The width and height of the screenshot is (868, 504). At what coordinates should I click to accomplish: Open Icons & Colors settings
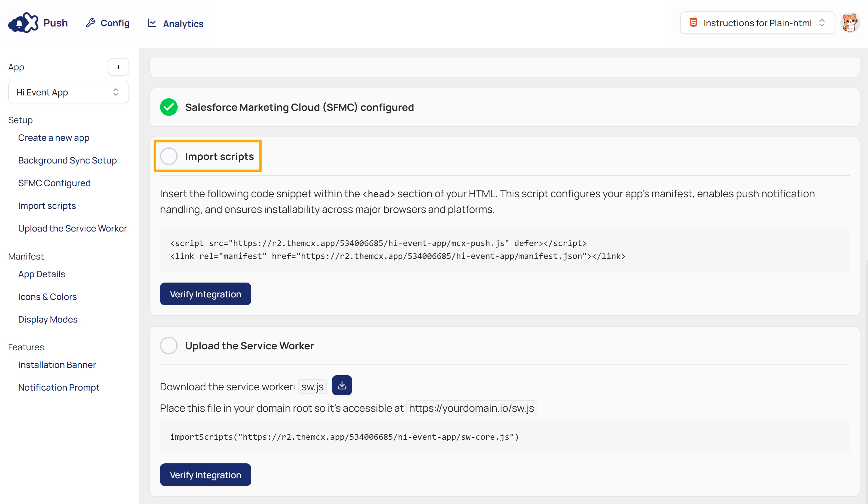pyautogui.click(x=48, y=297)
